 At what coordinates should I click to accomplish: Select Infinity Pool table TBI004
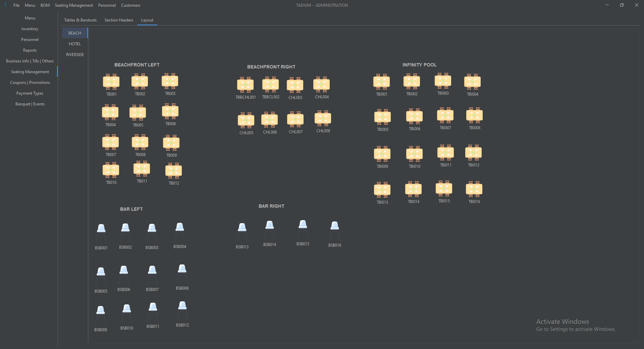tap(472, 82)
